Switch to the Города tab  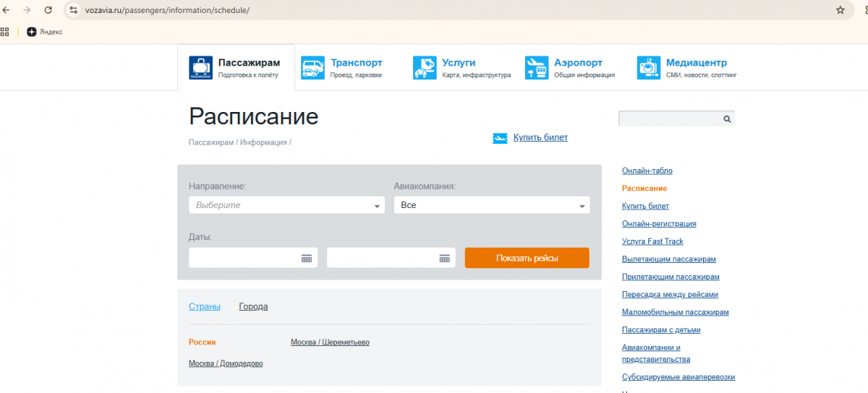[x=253, y=306]
